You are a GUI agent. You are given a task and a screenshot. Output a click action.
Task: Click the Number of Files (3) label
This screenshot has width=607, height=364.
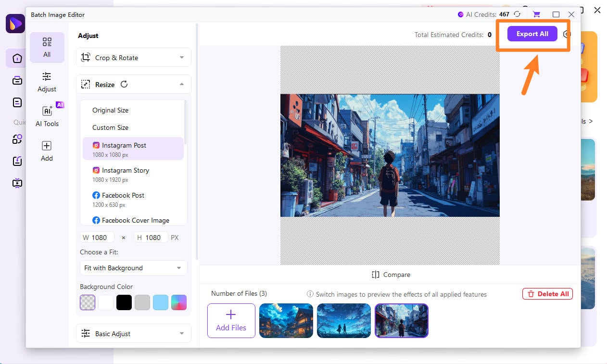(x=239, y=293)
